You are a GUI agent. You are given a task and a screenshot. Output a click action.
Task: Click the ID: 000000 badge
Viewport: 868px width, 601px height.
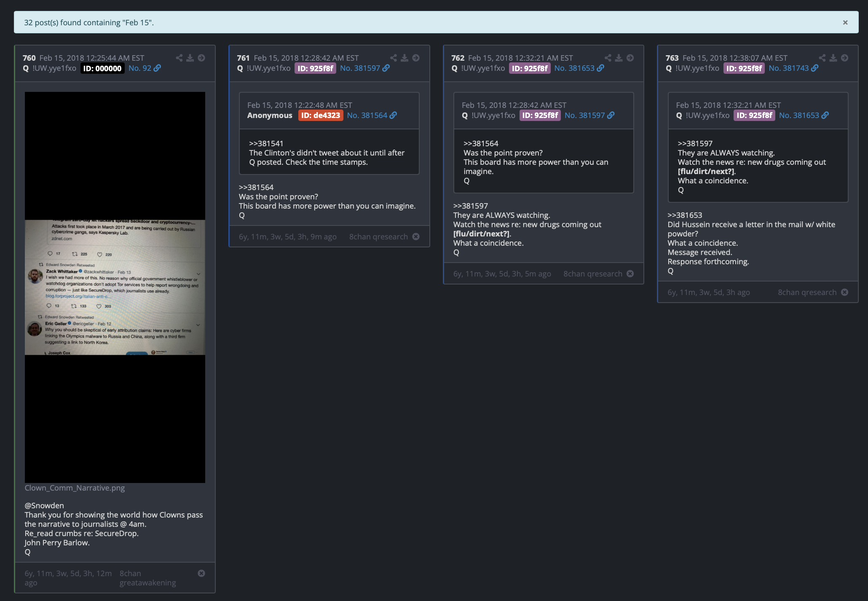(102, 68)
